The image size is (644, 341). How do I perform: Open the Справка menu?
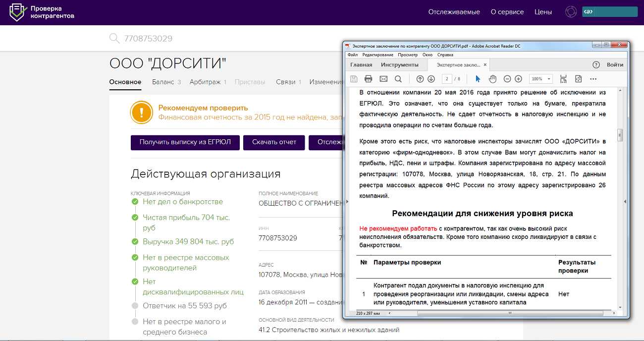(445, 55)
